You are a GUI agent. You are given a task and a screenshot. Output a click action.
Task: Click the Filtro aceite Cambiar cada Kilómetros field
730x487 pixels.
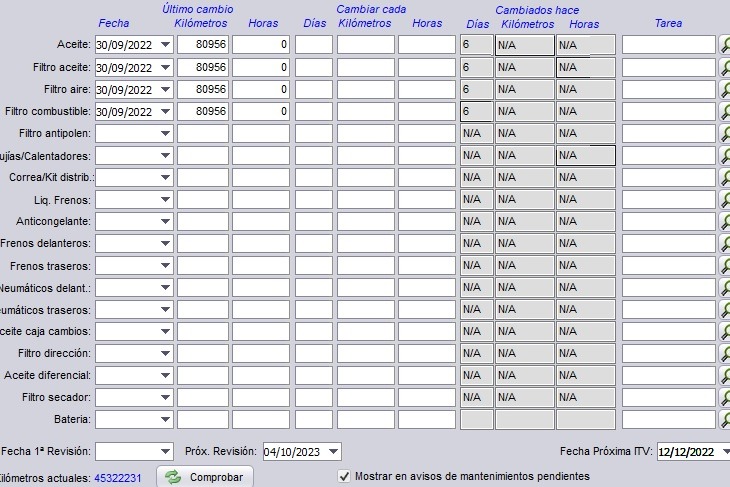[366, 68]
